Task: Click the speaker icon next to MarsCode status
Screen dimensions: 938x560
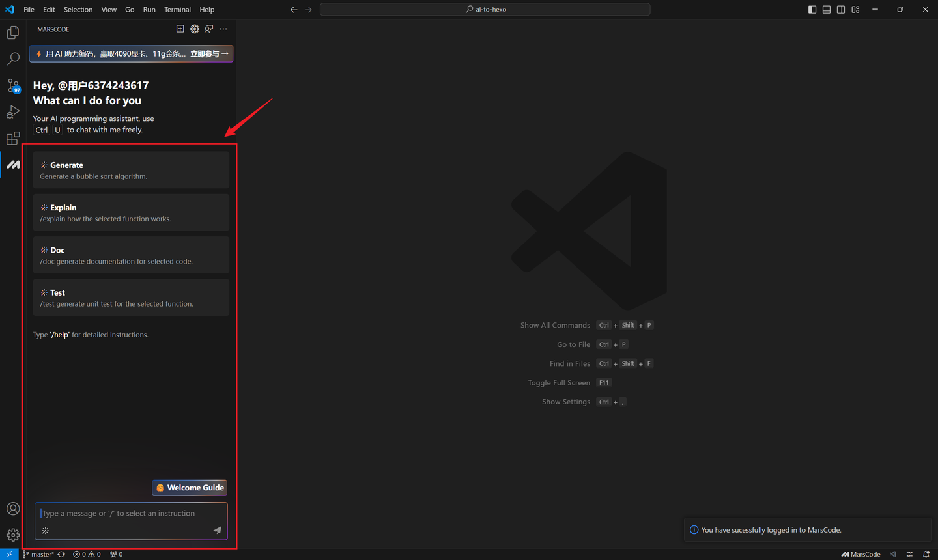Action: tap(893, 554)
